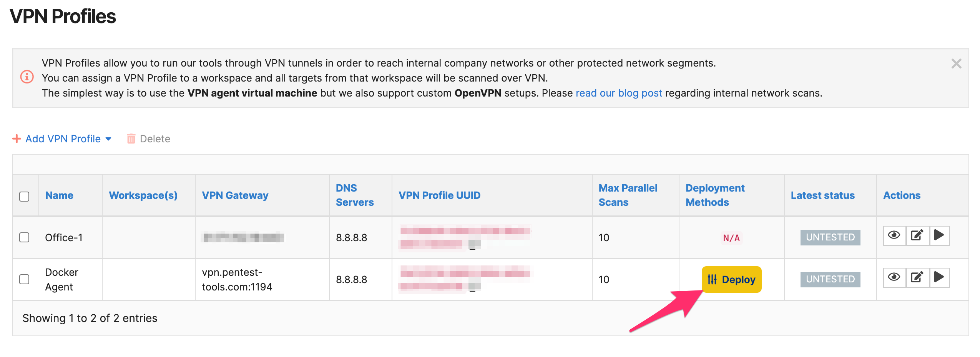Dismiss the VPN info banner
The image size is (980, 357).
(x=956, y=63)
